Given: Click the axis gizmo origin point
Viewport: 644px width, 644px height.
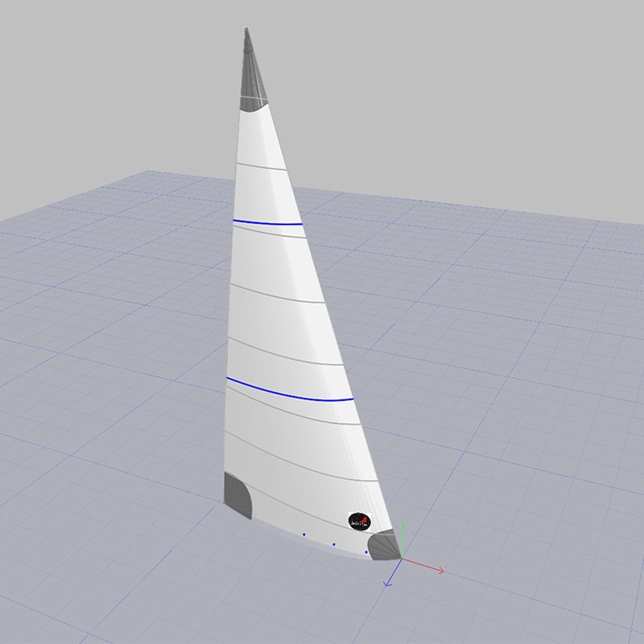Looking at the screenshot, I should point(401,559).
